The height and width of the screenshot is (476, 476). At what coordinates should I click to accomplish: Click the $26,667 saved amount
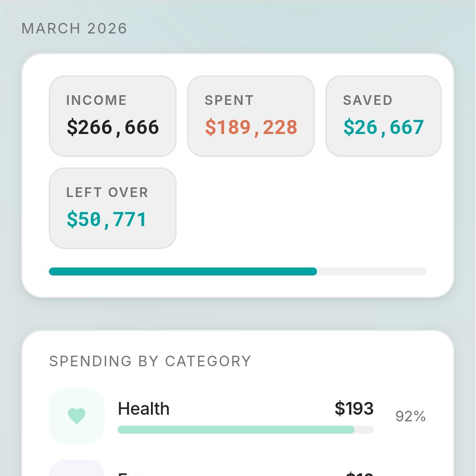383,127
